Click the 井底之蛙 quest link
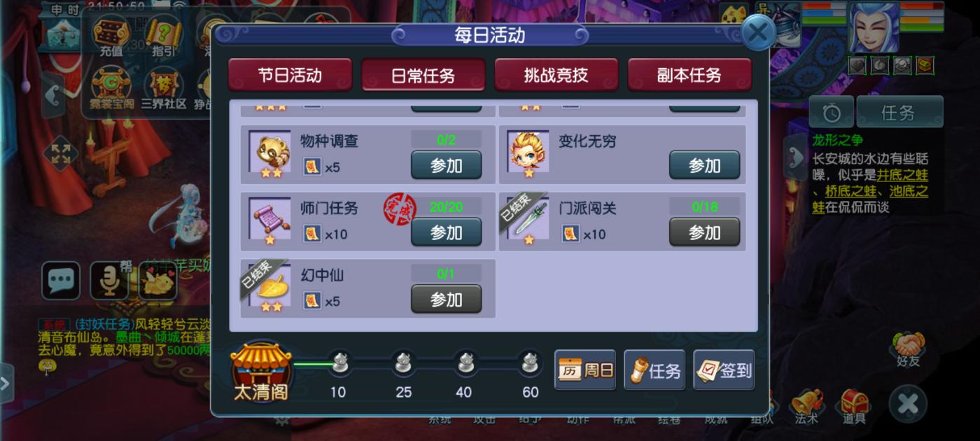Image resolution: width=980 pixels, height=441 pixels. click(x=902, y=175)
